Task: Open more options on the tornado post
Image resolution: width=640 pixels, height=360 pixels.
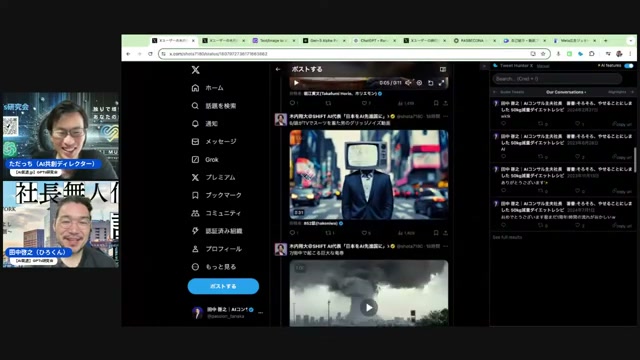Action: click(x=445, y=246)
